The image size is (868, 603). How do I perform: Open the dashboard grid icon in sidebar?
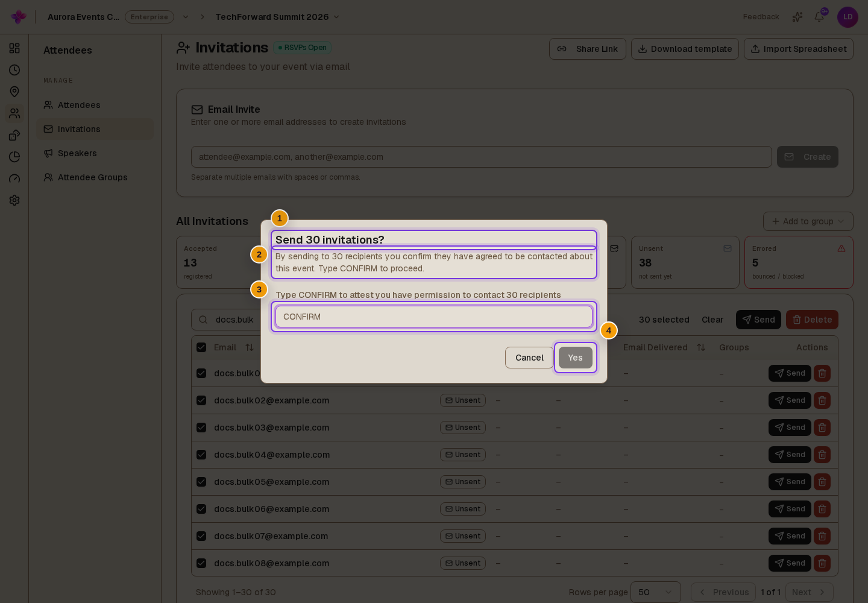point(14,48)
